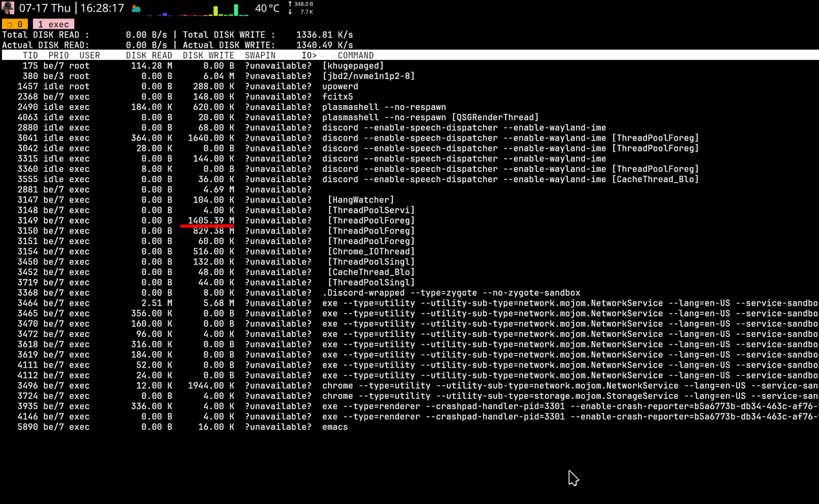Click the PRIO column header
819x504 pixels.
59,55
